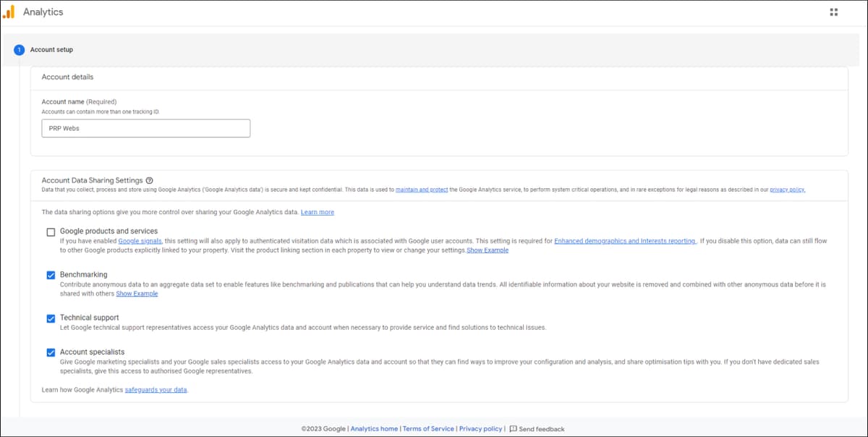The image size is (868, 437).
Task: Click Send feedback text in footer
Action: tap(542, 429)
